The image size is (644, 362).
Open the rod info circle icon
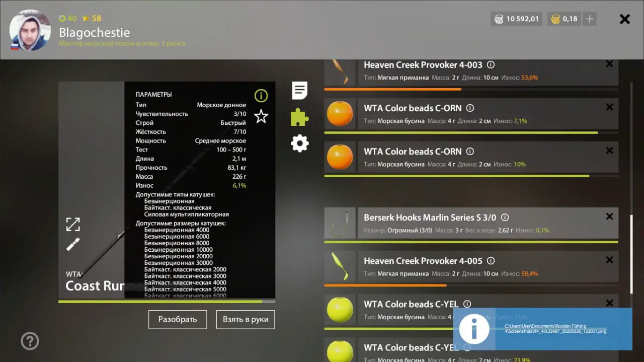pyautogui.click(x=261, y=96)
